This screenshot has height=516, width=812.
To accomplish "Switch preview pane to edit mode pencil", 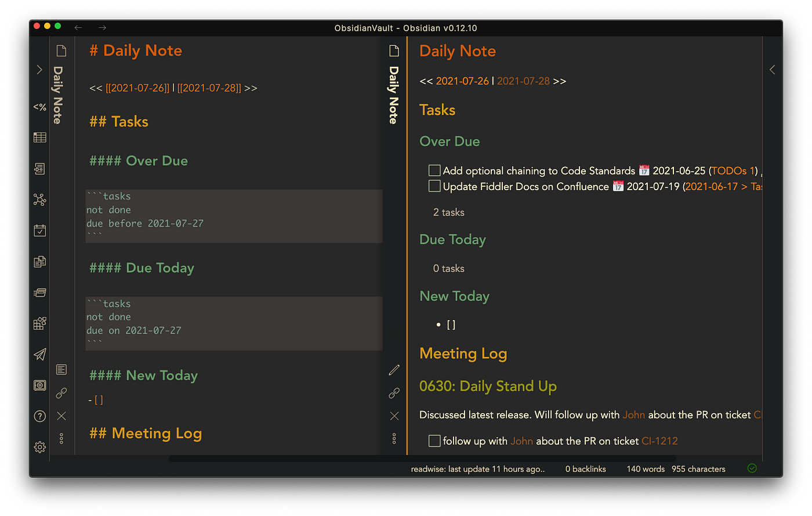I will coord(394,369).
